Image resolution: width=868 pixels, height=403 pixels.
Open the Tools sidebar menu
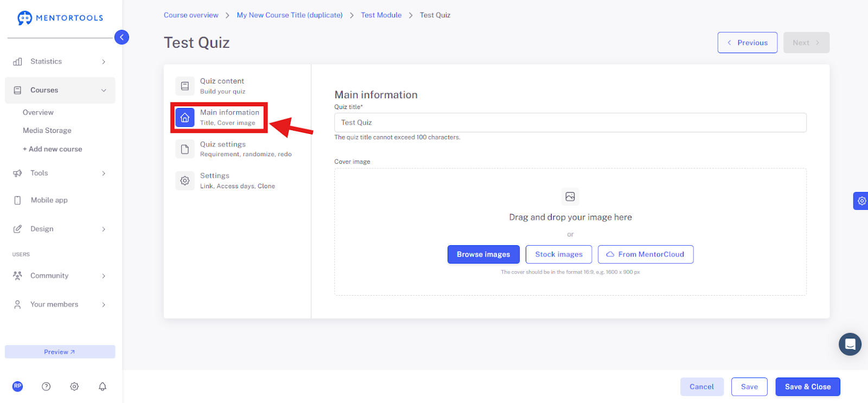60,174
